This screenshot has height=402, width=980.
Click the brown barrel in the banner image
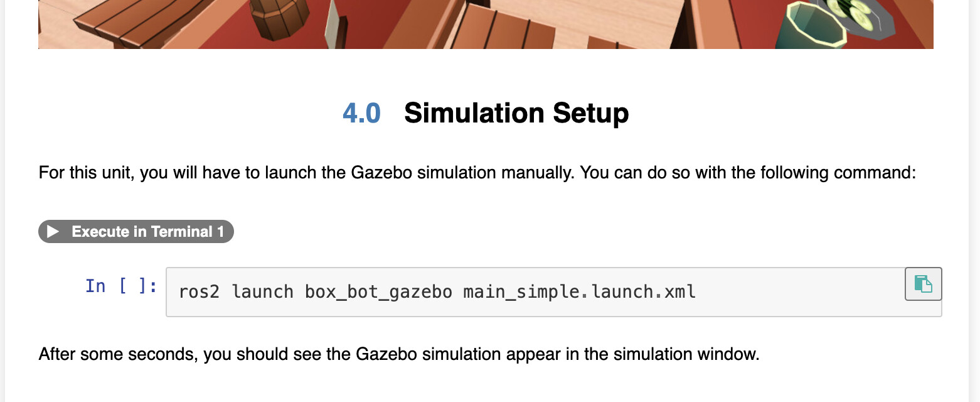(280, 17)
